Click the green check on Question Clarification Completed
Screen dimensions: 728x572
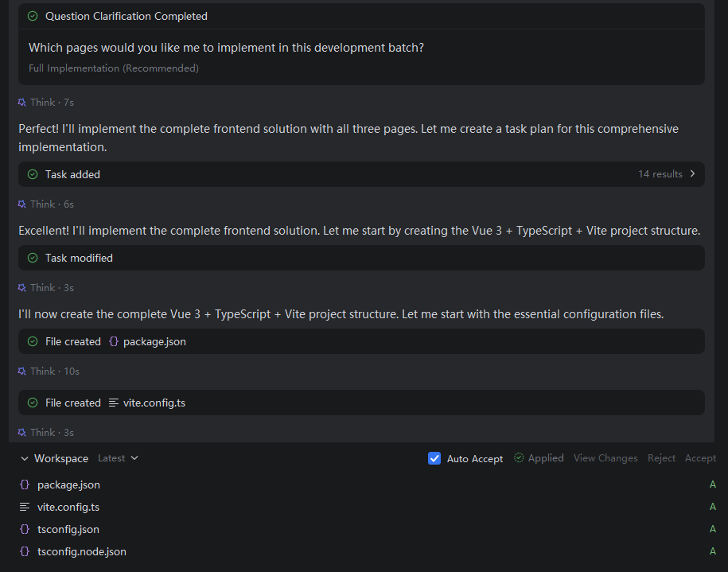(33, 16)
